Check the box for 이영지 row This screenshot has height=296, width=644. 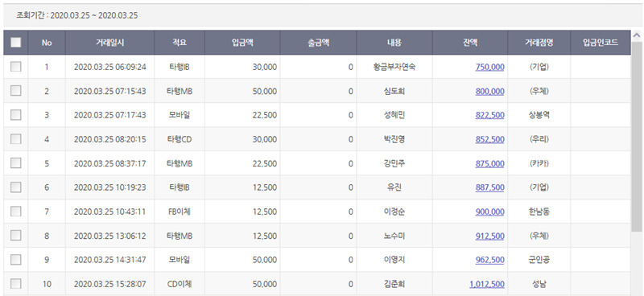point(15,260)
